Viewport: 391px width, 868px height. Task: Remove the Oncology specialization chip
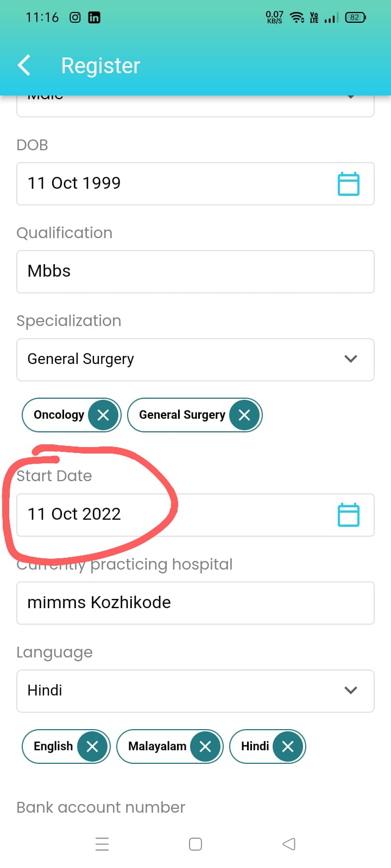(103, 415)
